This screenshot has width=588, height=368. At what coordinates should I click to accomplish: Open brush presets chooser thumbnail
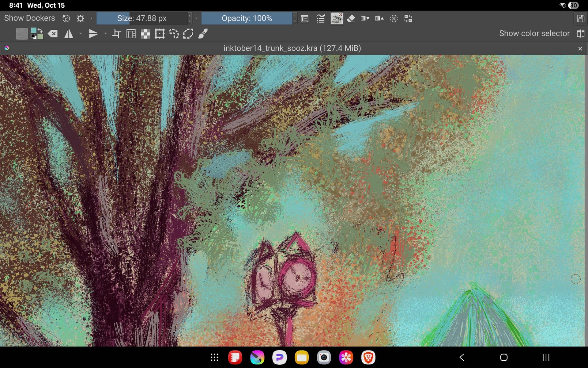pos(337,18)
